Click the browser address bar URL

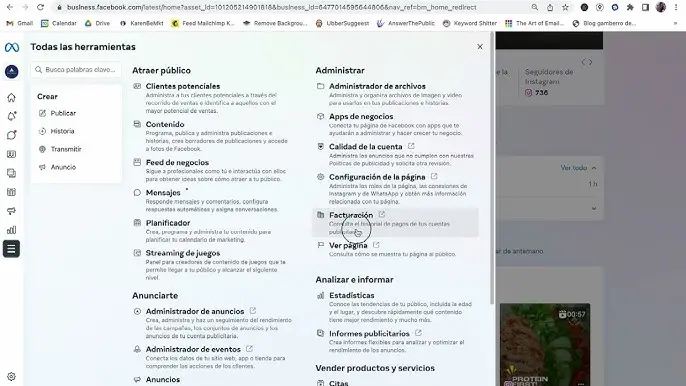(271, 7)
